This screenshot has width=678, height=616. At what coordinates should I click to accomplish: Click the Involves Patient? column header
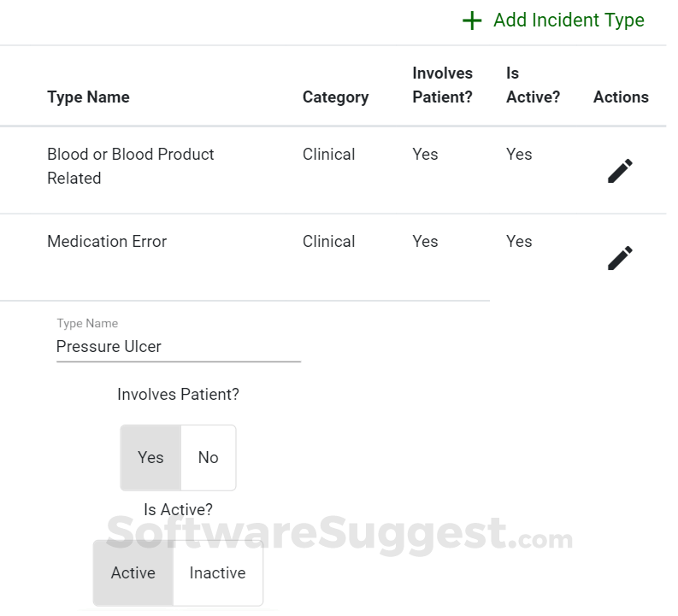coord(442,85)
